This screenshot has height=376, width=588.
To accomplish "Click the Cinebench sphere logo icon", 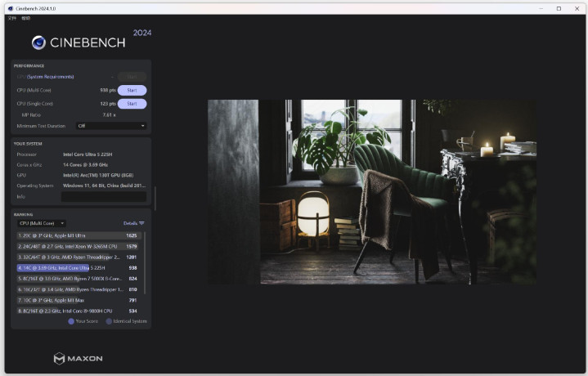I will coord(38,43).
